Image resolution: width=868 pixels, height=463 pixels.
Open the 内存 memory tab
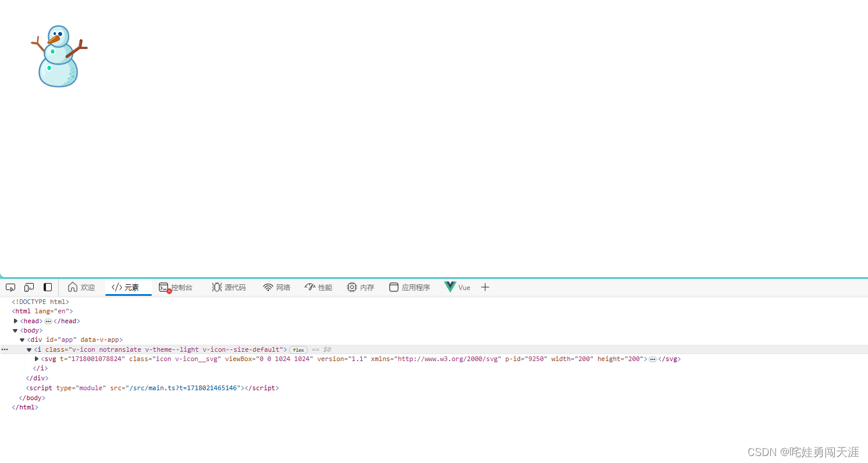point(361,287)
